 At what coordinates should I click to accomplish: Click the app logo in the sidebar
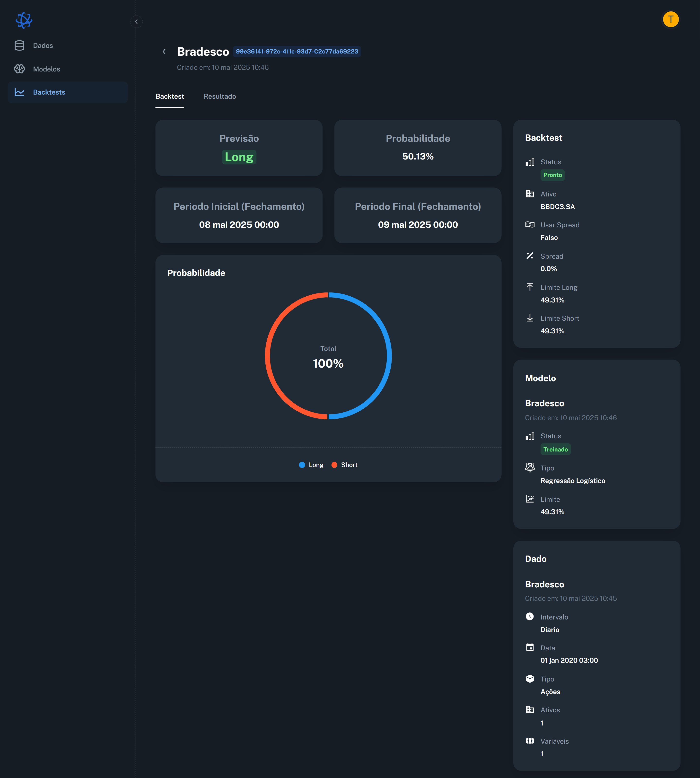[24, 20]
